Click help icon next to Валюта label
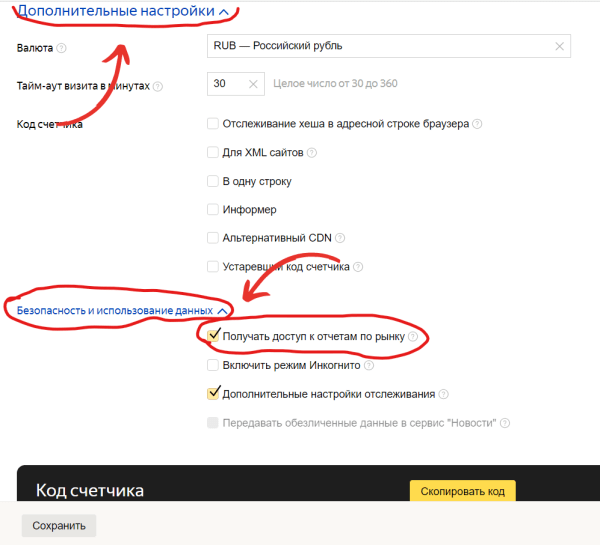 (x=62, y=48)
